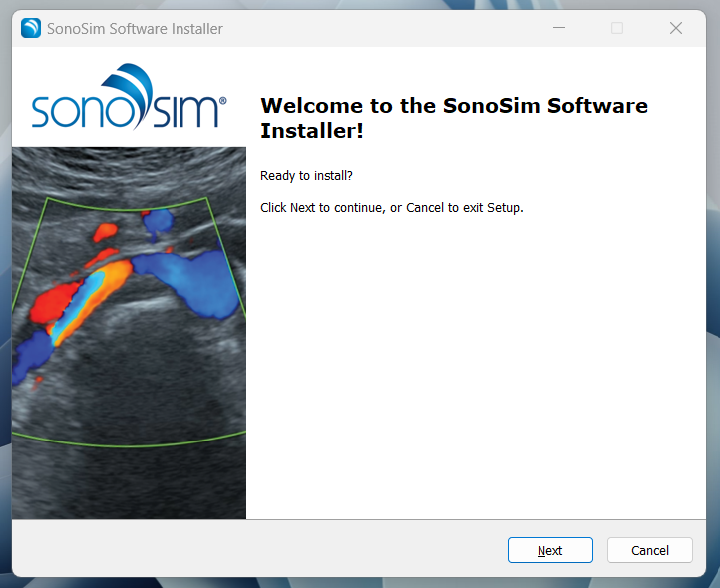
Task: Click the SonoSim app icon in title bar
Action: click(x=31, y=29)
